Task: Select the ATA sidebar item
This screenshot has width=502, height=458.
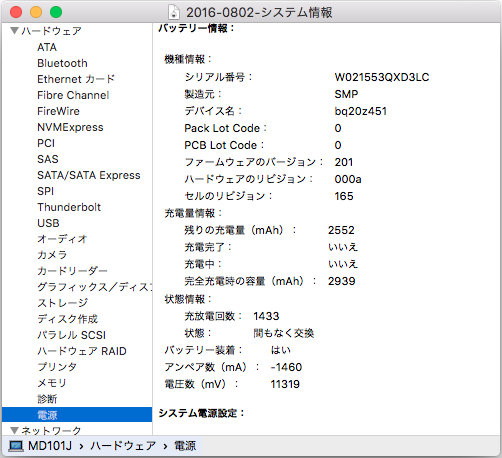Action: 47,47
